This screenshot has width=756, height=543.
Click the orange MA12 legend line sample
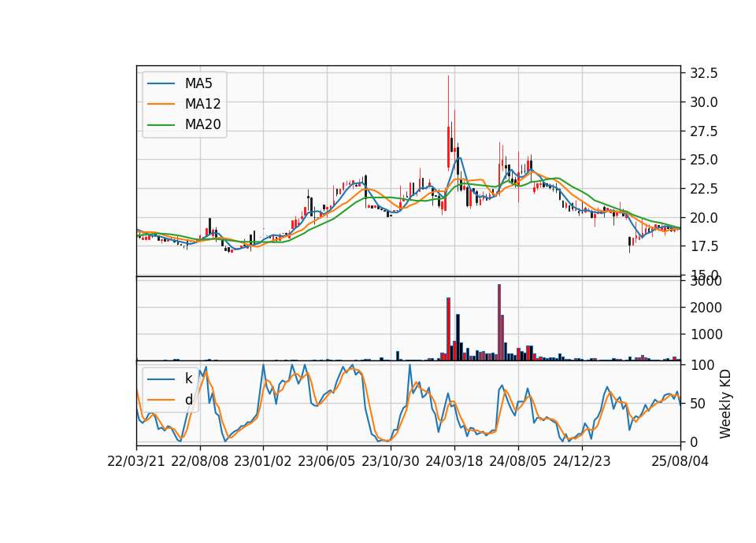161,104
